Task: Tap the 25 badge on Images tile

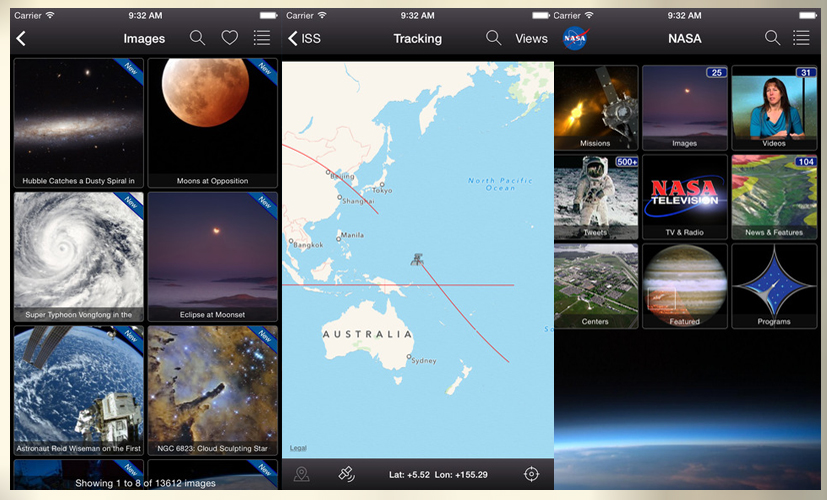Action: 716,73
